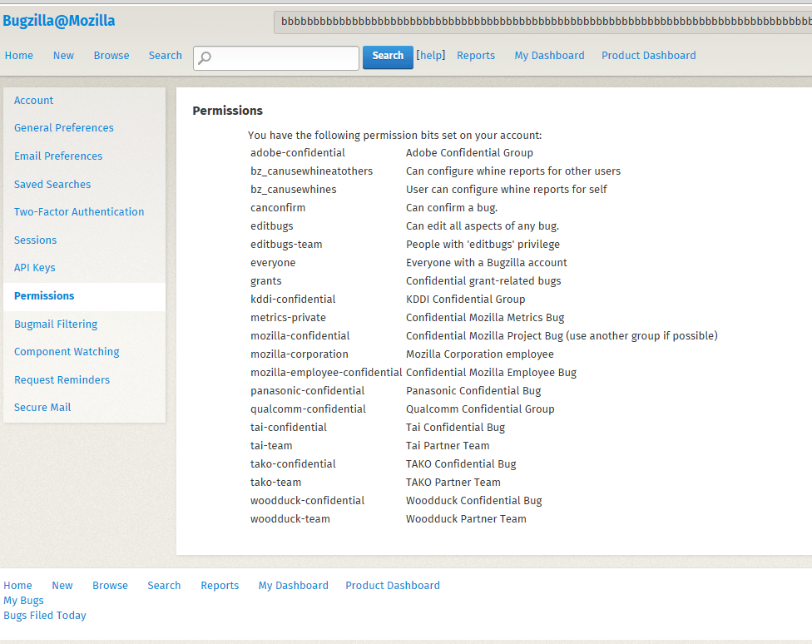Open Reports in the top navigation

pyautogui.click(x=476, y=56)
